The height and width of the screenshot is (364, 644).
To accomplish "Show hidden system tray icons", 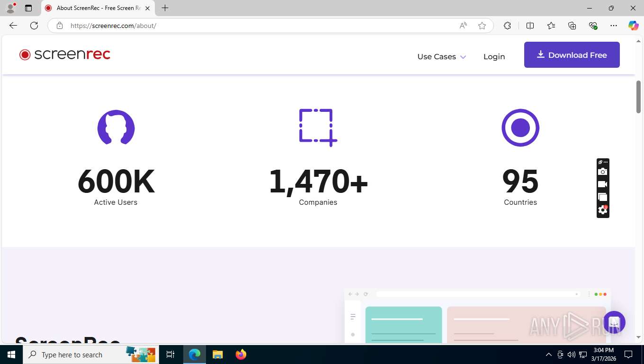I will 549,355.
